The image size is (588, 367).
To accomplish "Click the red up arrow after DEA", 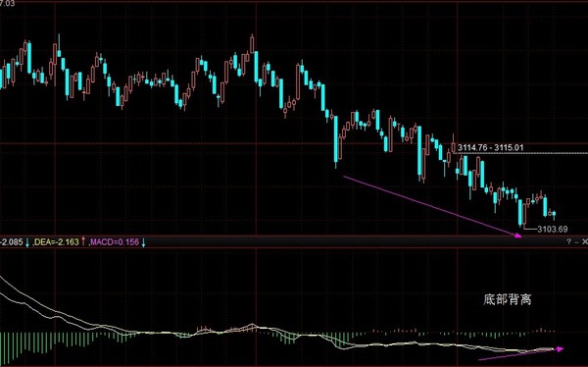I will (x=83, y=241).
